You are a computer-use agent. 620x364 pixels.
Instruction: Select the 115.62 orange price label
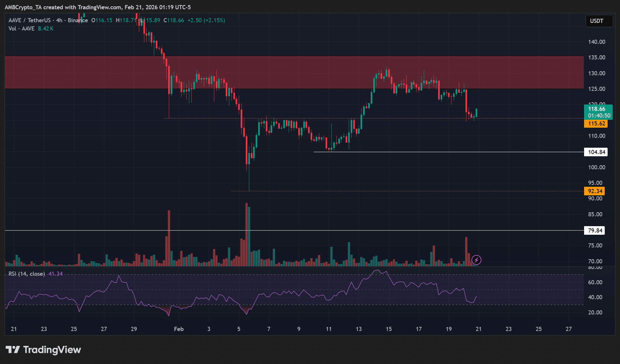pos(596,124)
